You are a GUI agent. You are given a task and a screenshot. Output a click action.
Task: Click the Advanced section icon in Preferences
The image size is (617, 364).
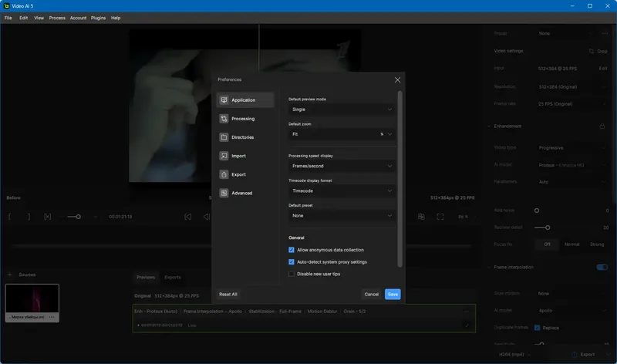point(224,193)
